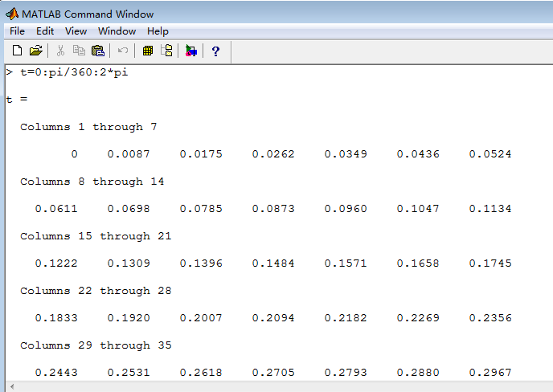
Task: Click the value 0.2443
Action: (x=56, y=373)
